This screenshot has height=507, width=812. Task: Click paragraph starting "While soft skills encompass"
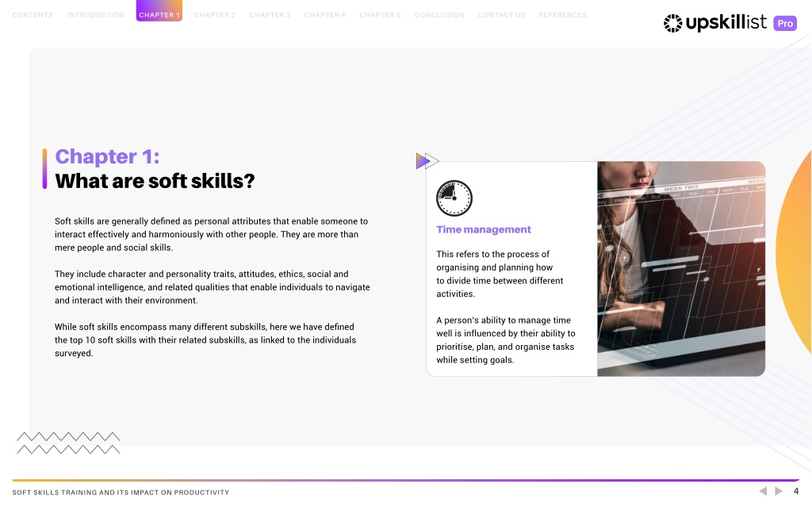click(x=205, y=340)
